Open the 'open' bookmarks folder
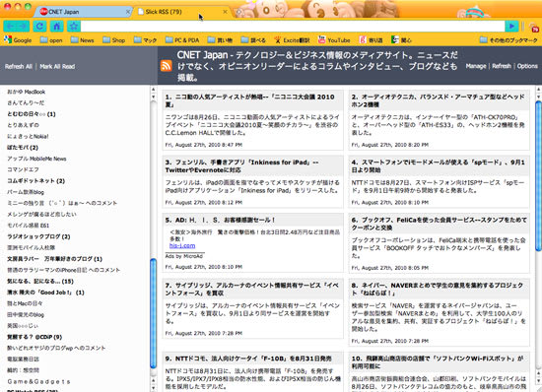Image resolution: width=542 pixels, height=392 pixels. [51, 40]
